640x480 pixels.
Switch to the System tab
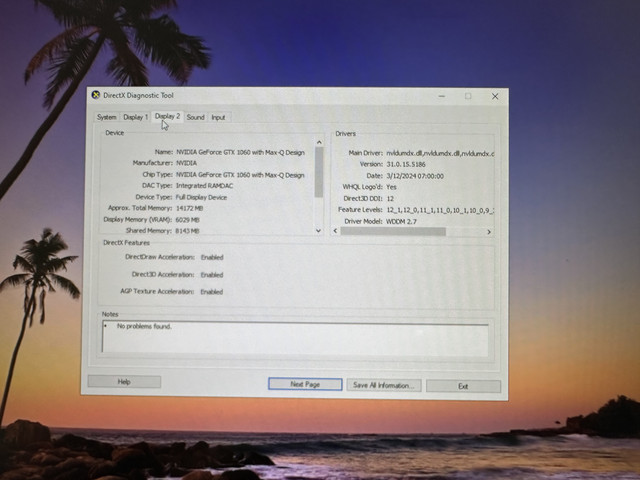tap(107, 117)
